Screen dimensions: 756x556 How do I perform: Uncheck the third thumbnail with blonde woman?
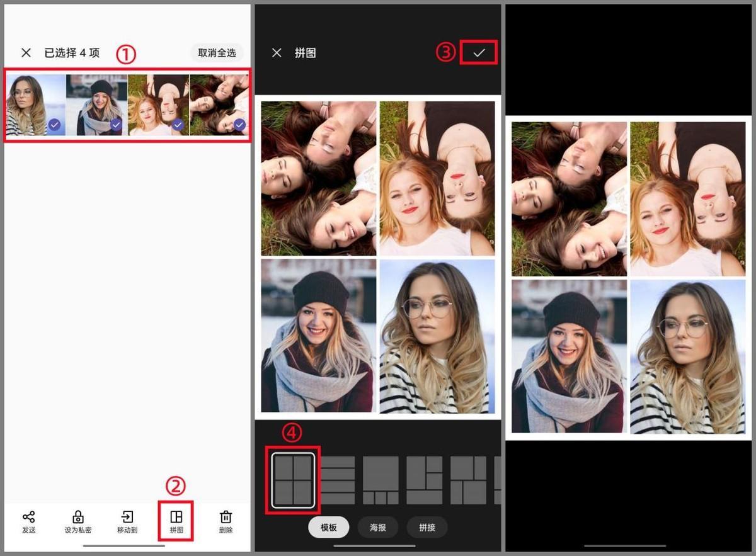178,125
